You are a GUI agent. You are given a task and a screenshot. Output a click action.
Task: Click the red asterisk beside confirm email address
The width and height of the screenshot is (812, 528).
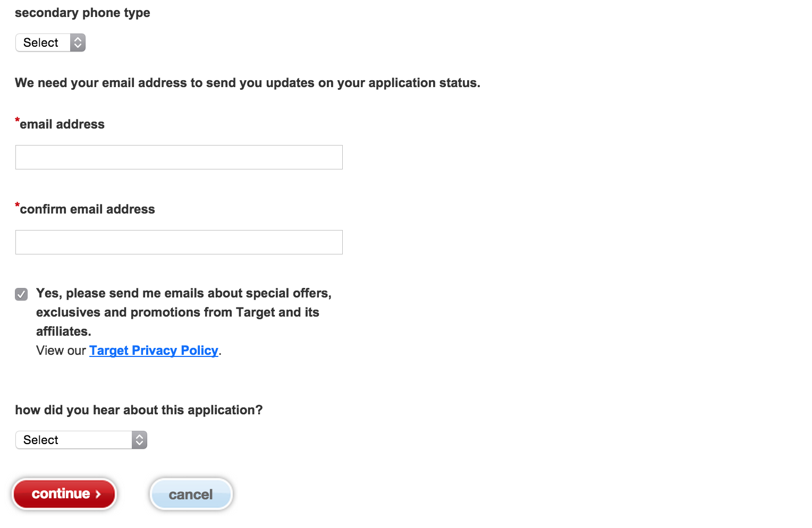(17, 206)
